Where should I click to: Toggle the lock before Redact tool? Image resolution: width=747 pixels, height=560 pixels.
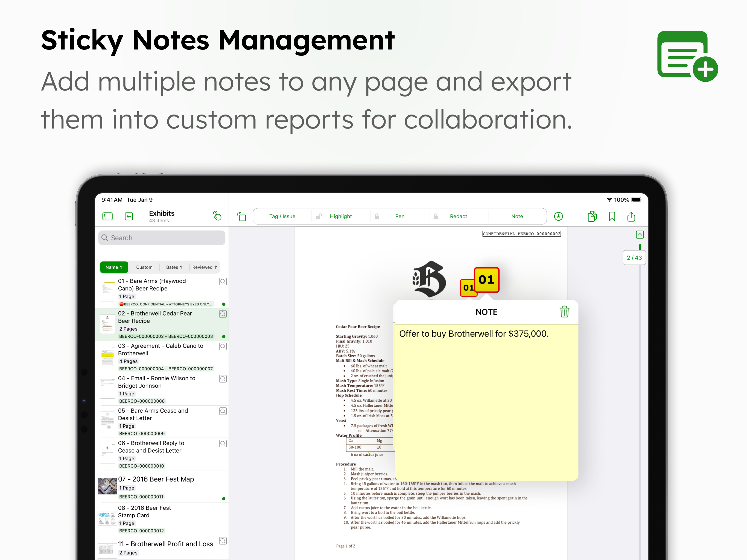436,216
